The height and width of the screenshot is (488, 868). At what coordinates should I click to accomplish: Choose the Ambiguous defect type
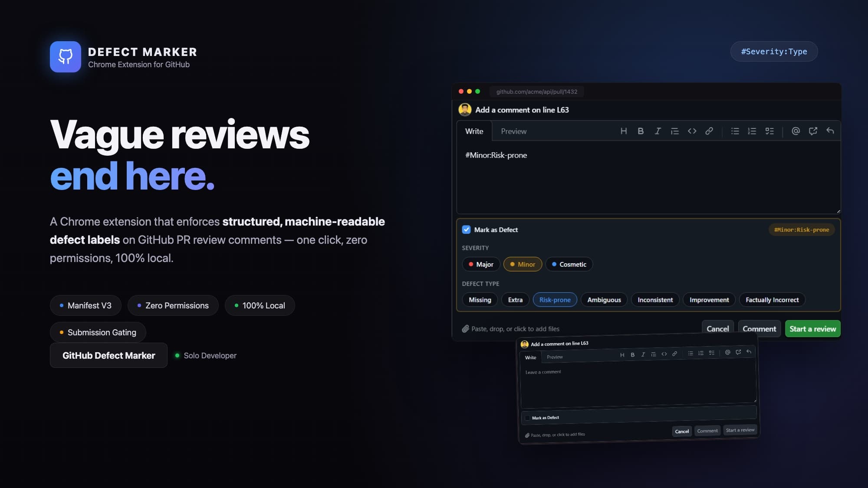[x=604, y=300]
